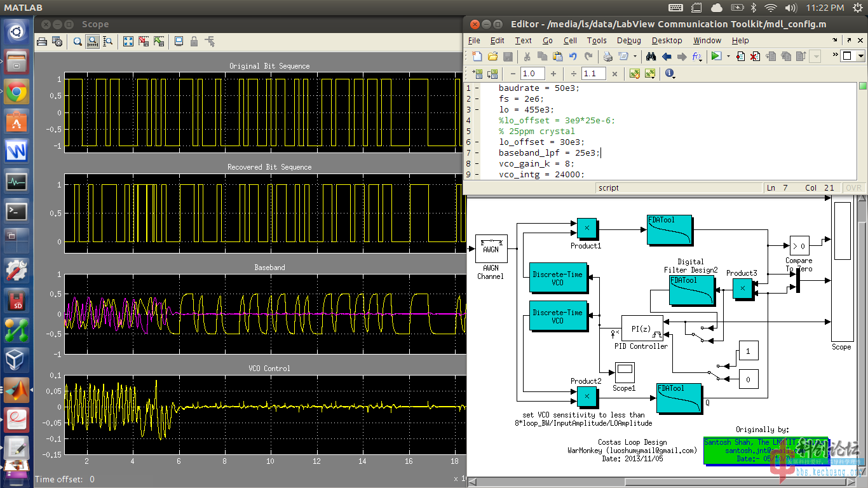The image size is (868, 488).
Task: Open a file with the folder icon
Action: click(492, 57)
